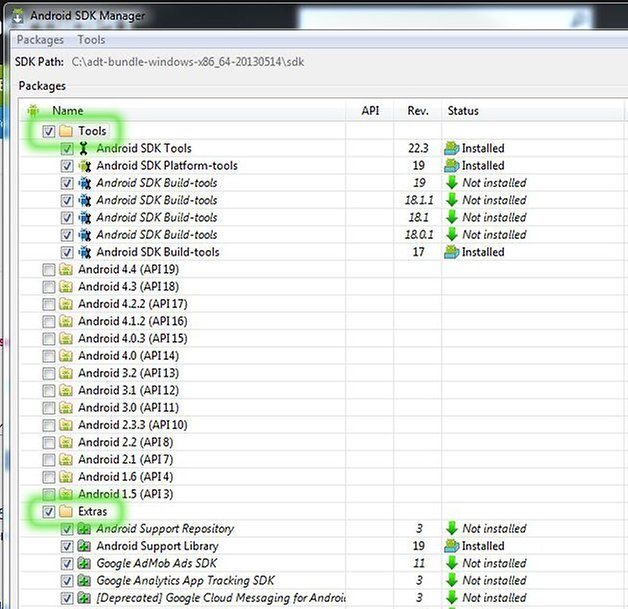Uncheck Google Analytics App Tracking SDK checkbox
This screenshot has height=609, width=628.
point(67,581)
